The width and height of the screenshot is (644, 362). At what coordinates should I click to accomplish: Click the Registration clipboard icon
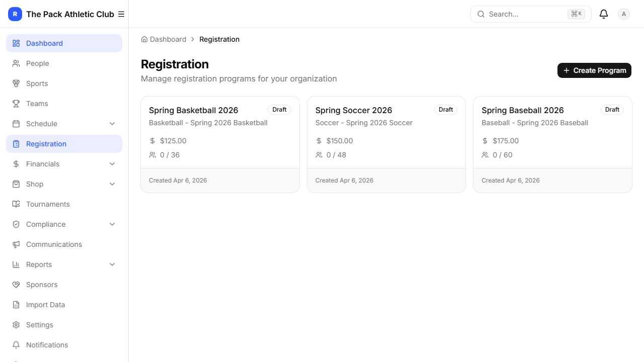[x=16, y=144]
